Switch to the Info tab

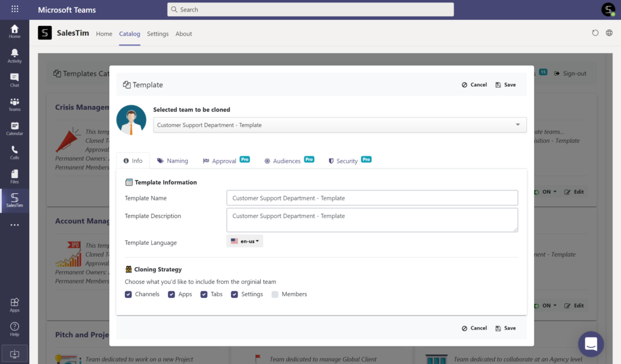[133, 160]
